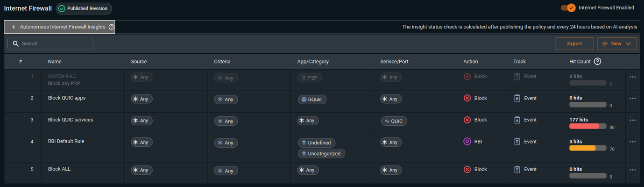
Task: Open the New rule dropdown
Action: (x=617, y=43)
